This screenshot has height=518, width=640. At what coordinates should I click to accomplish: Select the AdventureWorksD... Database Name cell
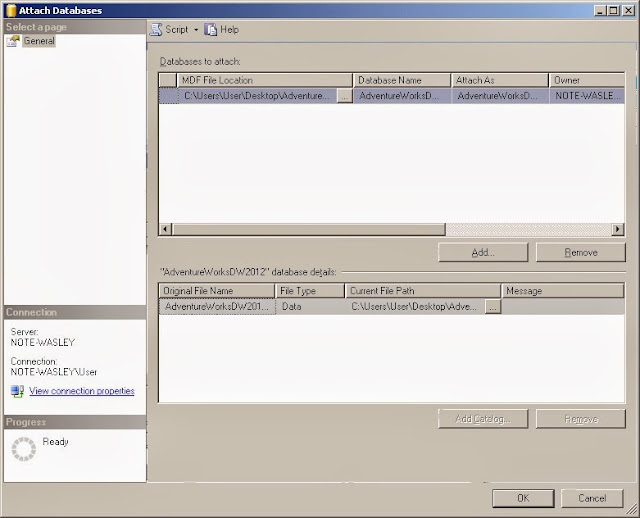(x=402, y=96)
